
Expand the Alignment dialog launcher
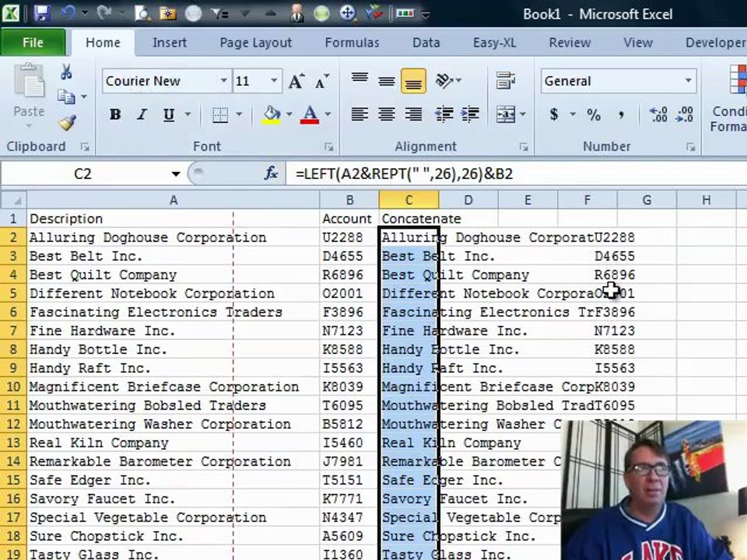coord(524,147)
